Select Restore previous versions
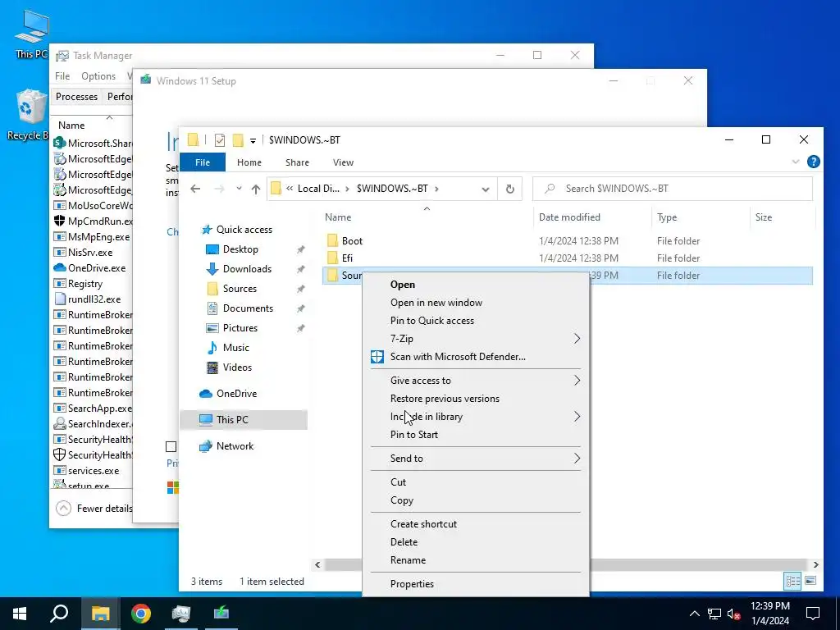840x630 pixels. 445,399
